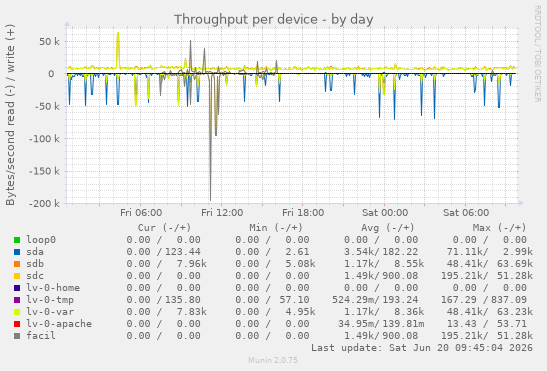Click the Avg (-/+) column header
This screenshot has height=371, width=547.
(388, 228)
